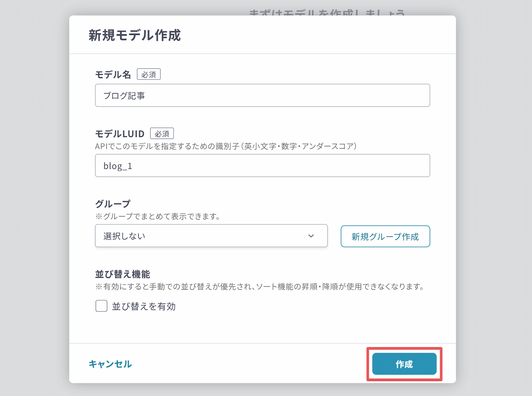Screen dimensions: 532x396
Task: Click the 並び替えを有効 checkbox label text
Action: tap(144, 306)
